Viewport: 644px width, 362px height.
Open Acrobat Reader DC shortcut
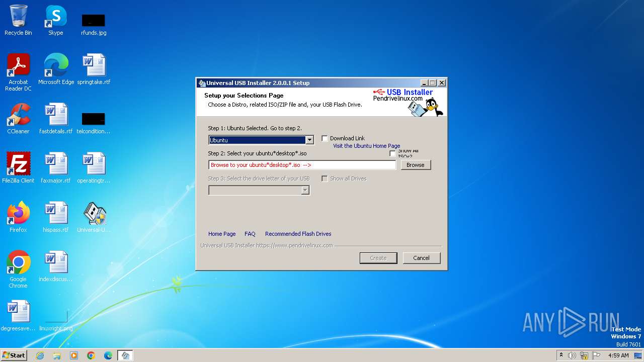[18, 72]
